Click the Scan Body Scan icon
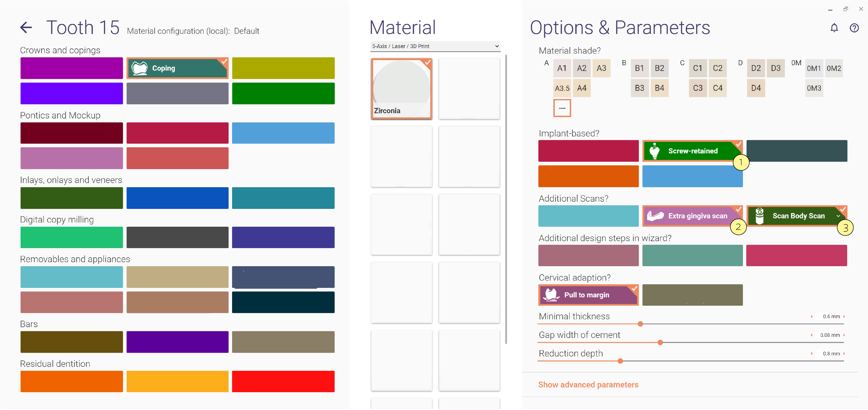The height and width of the screenshot is (410, 868). pos(759,216)
